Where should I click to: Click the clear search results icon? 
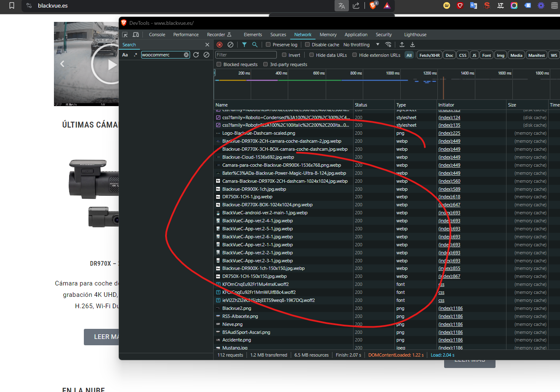click(206, 55)
